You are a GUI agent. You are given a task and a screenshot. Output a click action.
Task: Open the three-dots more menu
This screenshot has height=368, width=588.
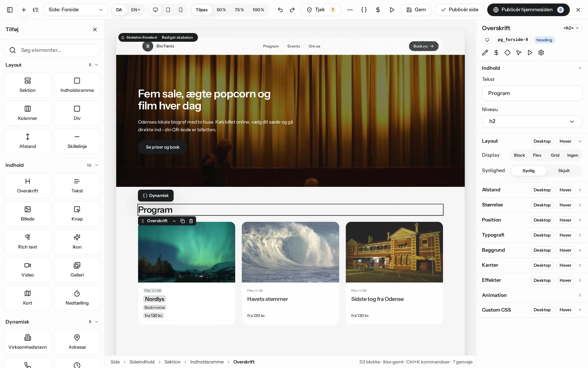(x=350, y=10)
